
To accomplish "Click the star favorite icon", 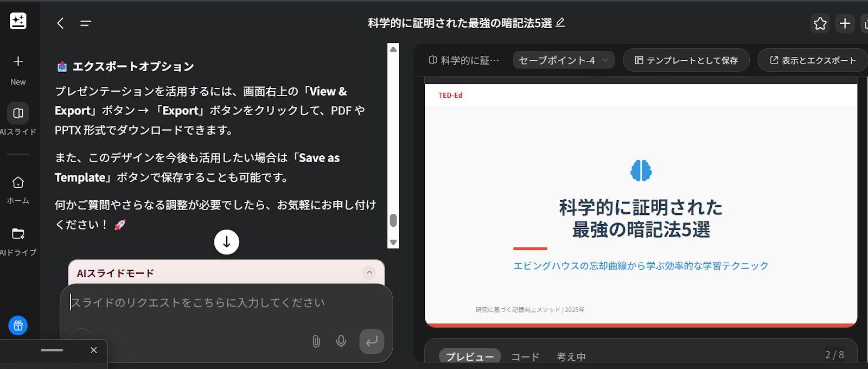I will pos(820,23).
